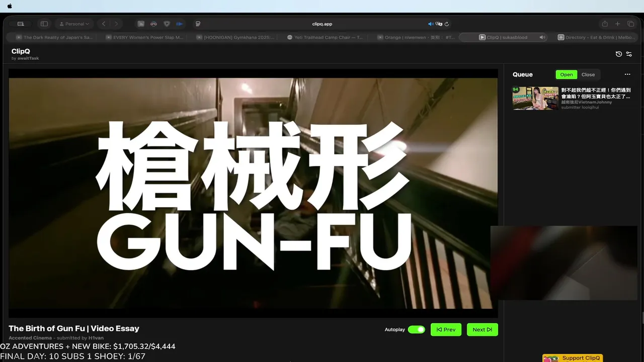Image resolution: width=644 pixels, height=362 pixels.
Task: Open the Personal profile dropdown
Action: tap(74, 24)
